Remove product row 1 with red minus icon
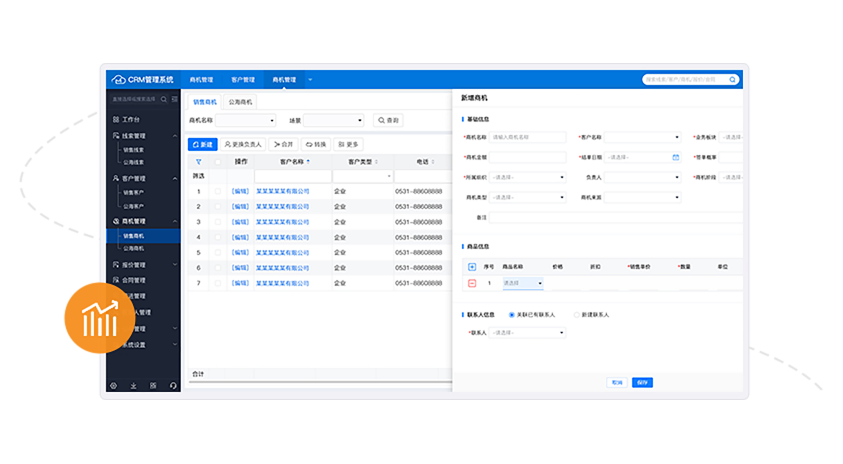843x464 pixels. (x=472, y=283)
